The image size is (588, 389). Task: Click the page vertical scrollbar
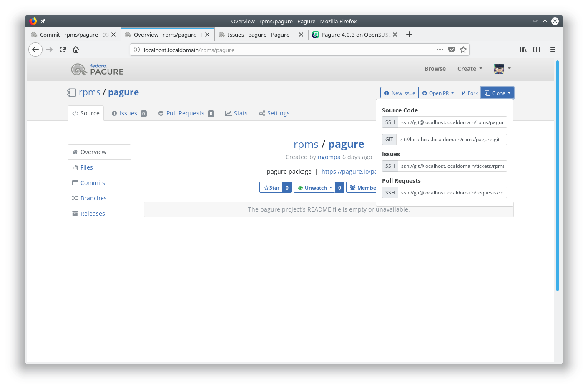pyautogui.click(x=557, y=176)
